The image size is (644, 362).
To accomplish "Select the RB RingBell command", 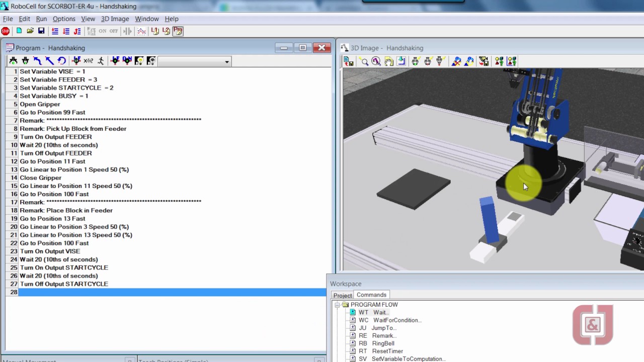I will point(376,343).
